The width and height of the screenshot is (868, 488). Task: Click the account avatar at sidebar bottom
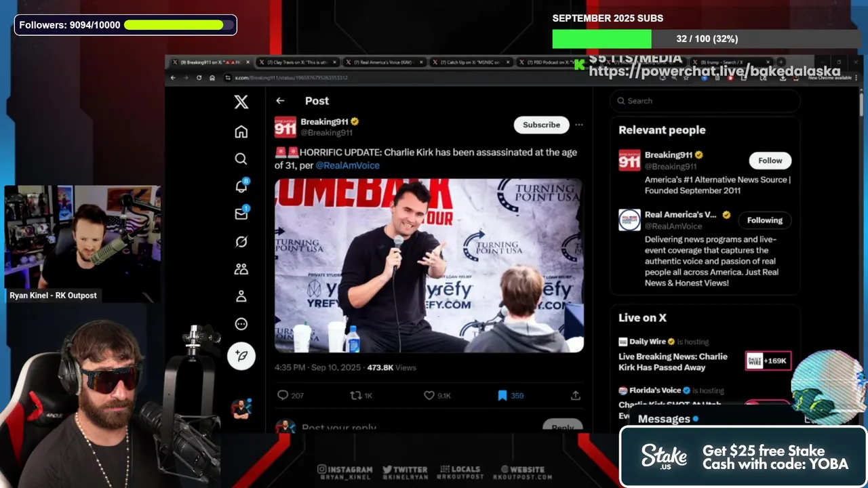[241, 409]
